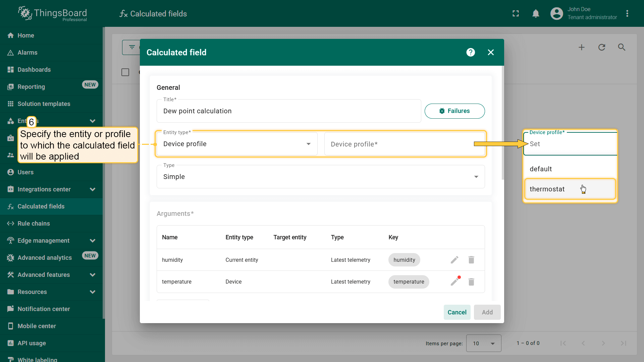Image resolution: width=644 pixels, height=362 pixels.
Task: Tick the select-all checkbox in table header
Action: click(x=125, y=72)
